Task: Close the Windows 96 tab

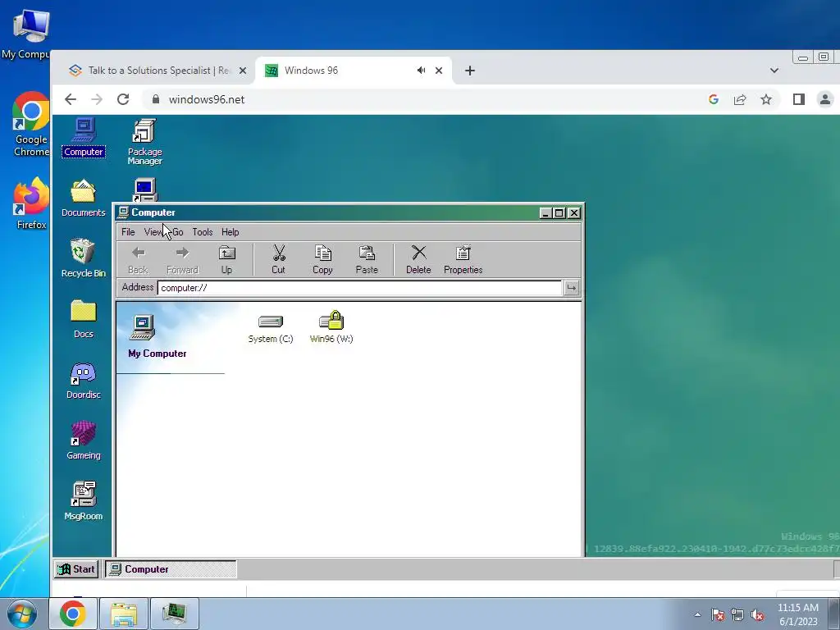Action: [x=439, y=71]
